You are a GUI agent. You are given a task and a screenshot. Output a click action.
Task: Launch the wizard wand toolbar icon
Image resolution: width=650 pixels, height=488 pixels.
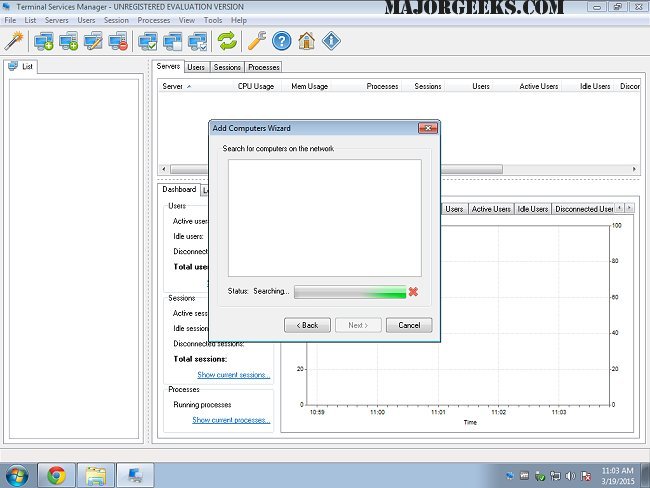click(14, 41)
